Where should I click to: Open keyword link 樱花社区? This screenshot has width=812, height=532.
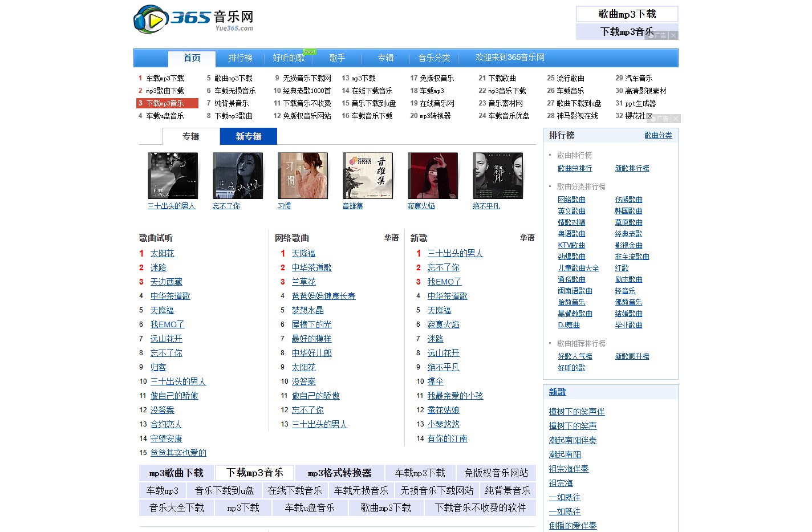coord(639,116)
